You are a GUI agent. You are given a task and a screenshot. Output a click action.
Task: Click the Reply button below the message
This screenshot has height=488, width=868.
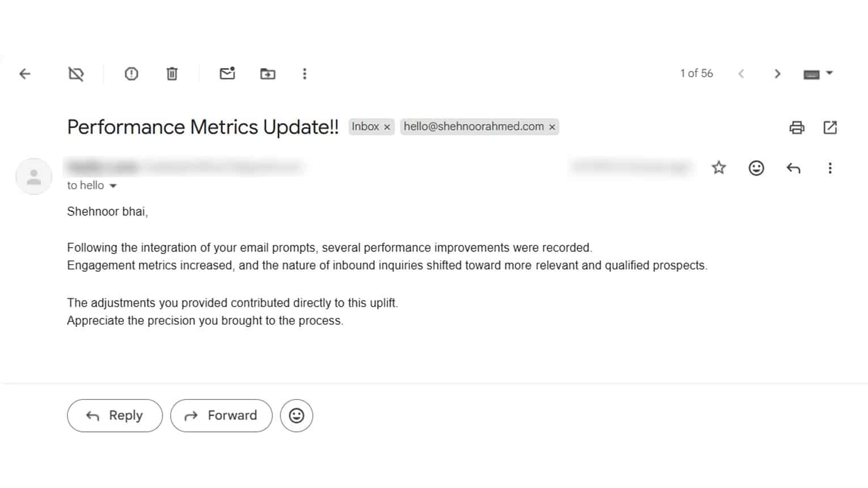coord(115,415)
